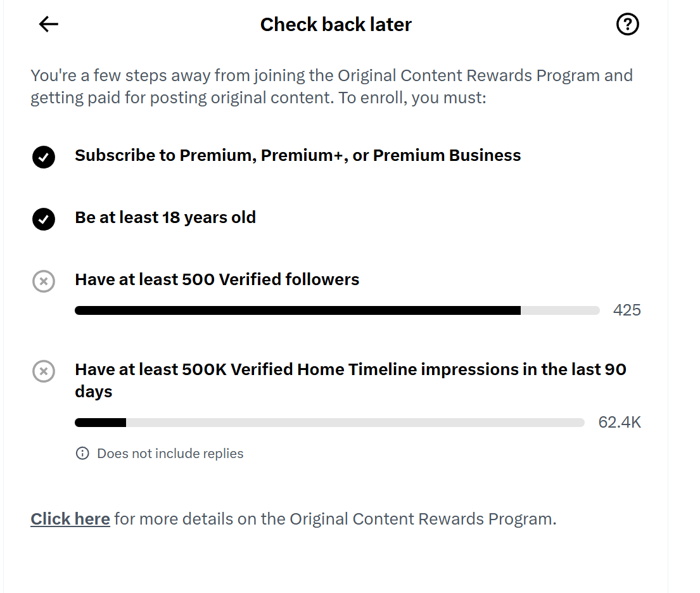Click the Original Content Rewards Program intro paragraph
The height and width of the screenshot is (593, 700).
(332, 87)
